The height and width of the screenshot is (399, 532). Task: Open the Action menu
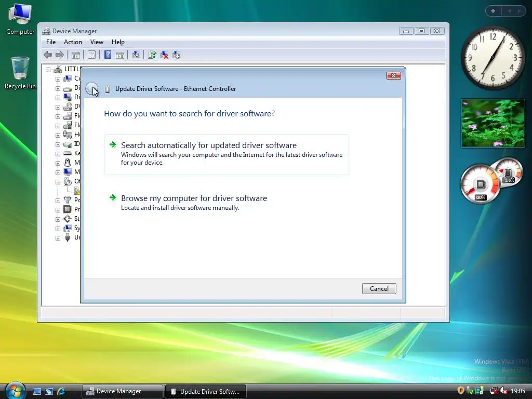[73, 42]
